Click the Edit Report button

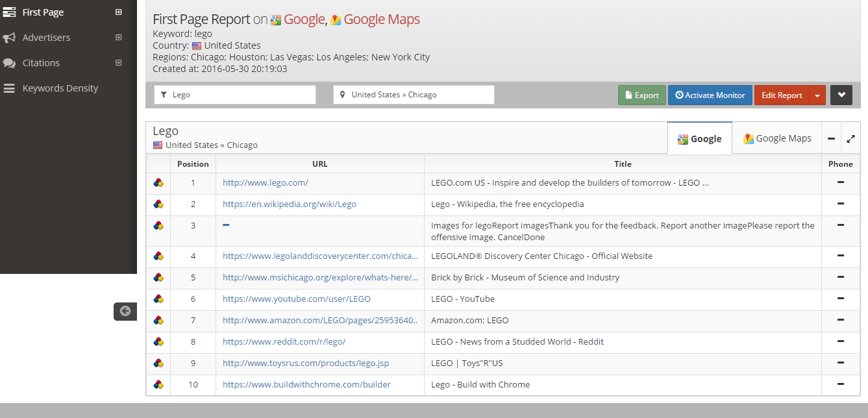(782, 95)
